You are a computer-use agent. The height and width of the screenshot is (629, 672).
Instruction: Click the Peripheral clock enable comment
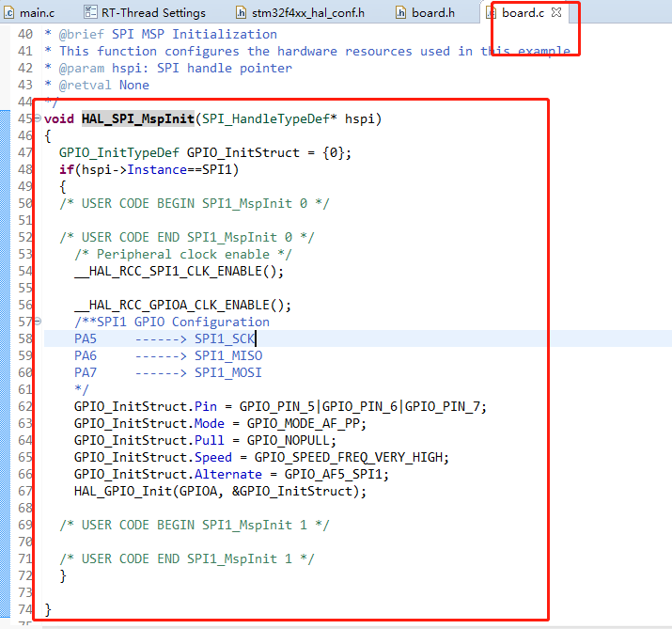point(183,255)
